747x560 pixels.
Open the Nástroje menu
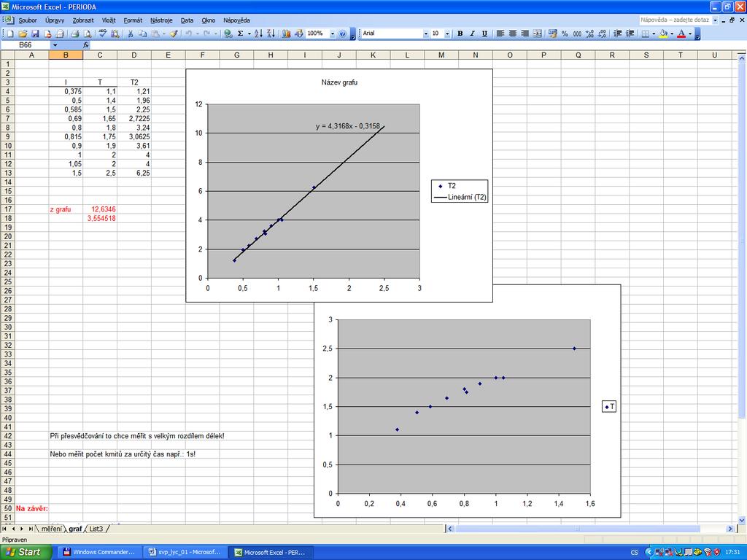tap(161, 20)
